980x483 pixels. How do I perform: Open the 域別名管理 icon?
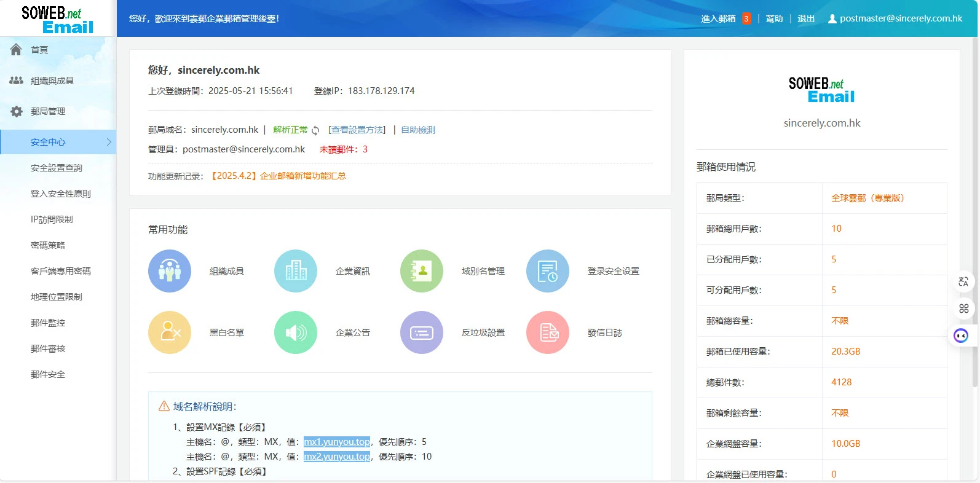click(x=422, y=271)
